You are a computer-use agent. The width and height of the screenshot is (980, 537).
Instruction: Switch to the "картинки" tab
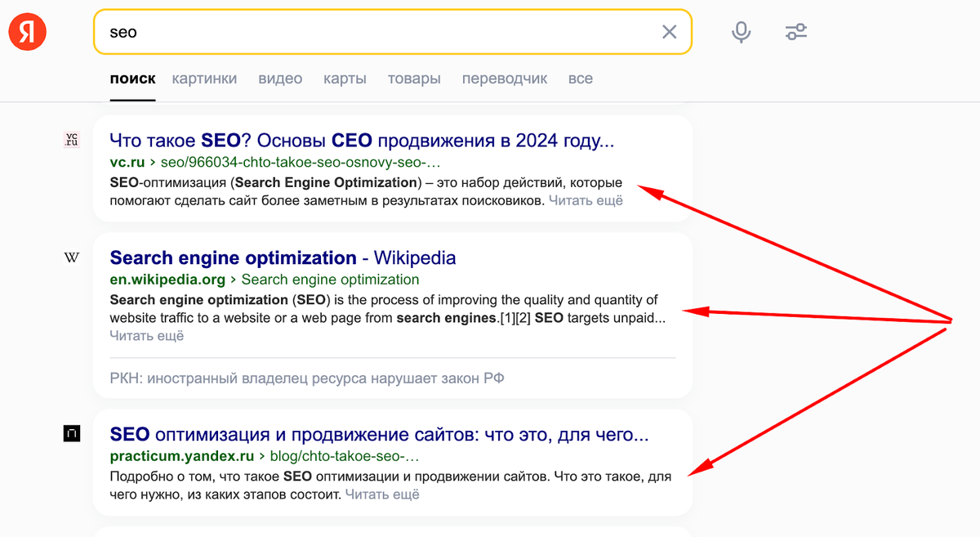tap(204, 79)
